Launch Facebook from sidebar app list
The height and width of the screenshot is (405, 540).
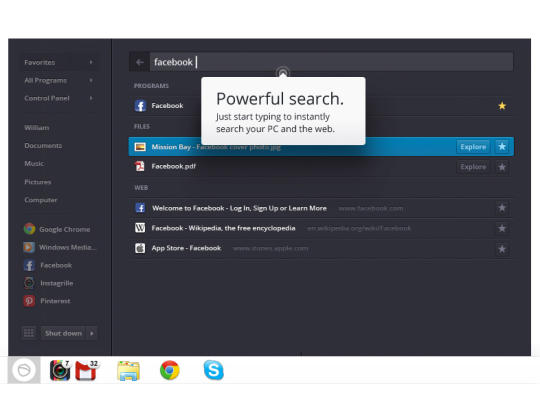[48, 265]
